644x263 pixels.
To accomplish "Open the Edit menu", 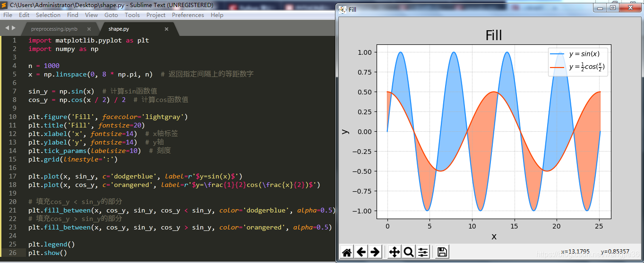I will coord(24,15).
